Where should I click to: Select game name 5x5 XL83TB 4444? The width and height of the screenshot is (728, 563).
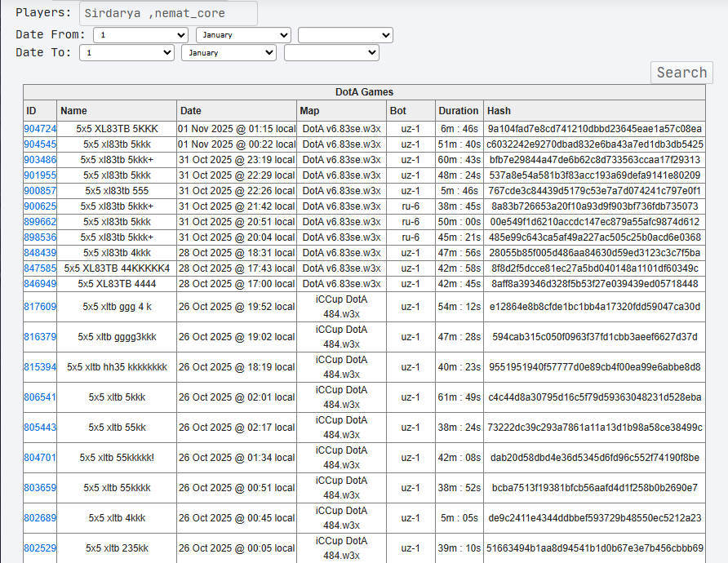tap(117, 284)
